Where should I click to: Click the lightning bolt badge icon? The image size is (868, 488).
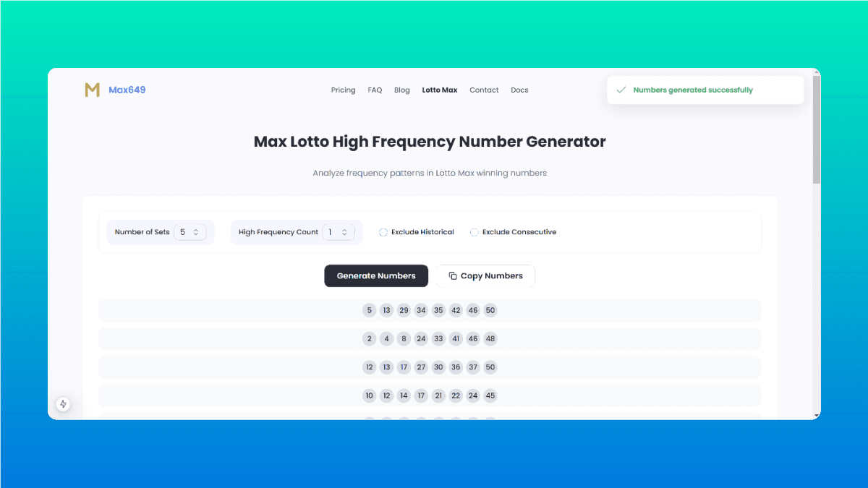pos(63,404)
